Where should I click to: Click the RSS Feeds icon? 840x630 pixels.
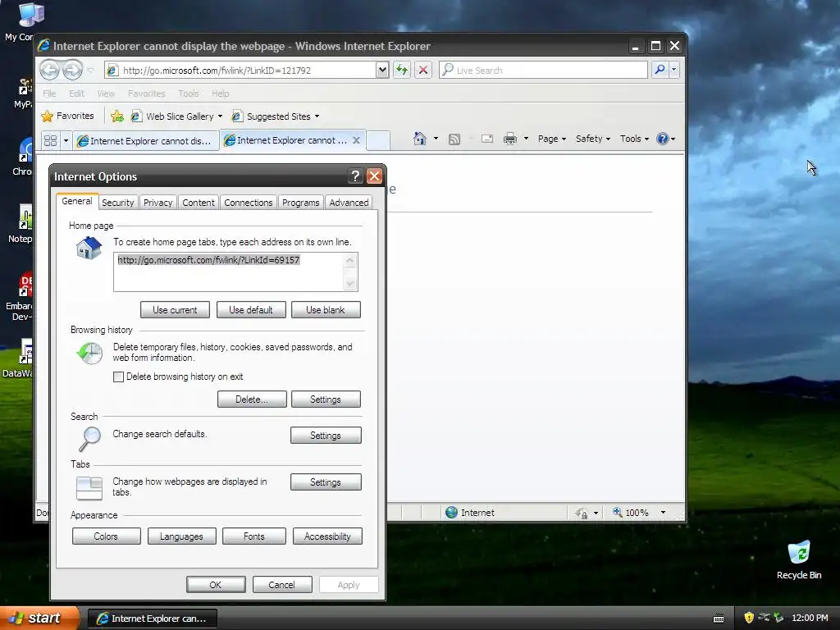pos(454,139)
